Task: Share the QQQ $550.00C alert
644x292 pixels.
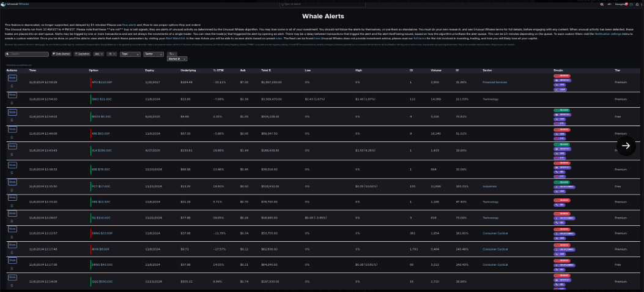Action: (12, 277)
